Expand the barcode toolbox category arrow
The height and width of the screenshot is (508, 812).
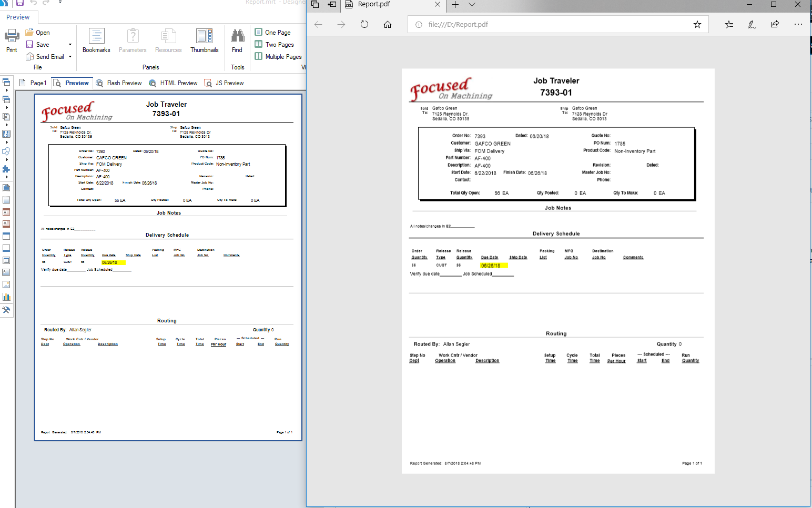coord(6,142)
